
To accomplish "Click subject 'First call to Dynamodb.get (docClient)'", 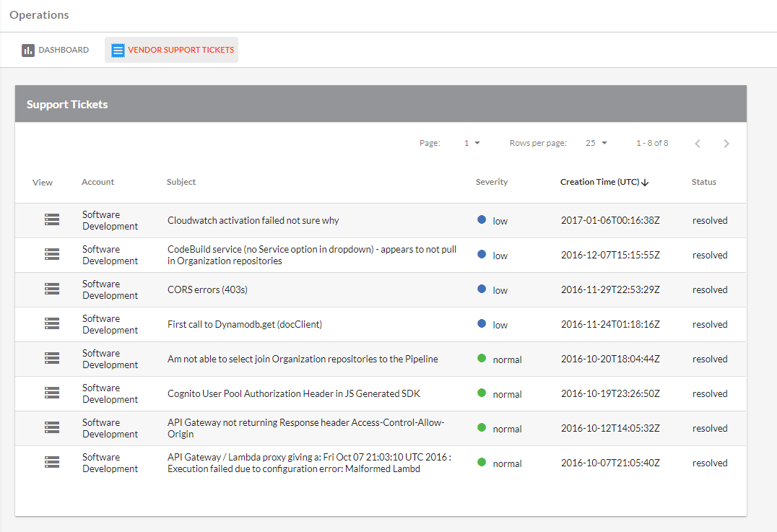I will pos(245,324).
